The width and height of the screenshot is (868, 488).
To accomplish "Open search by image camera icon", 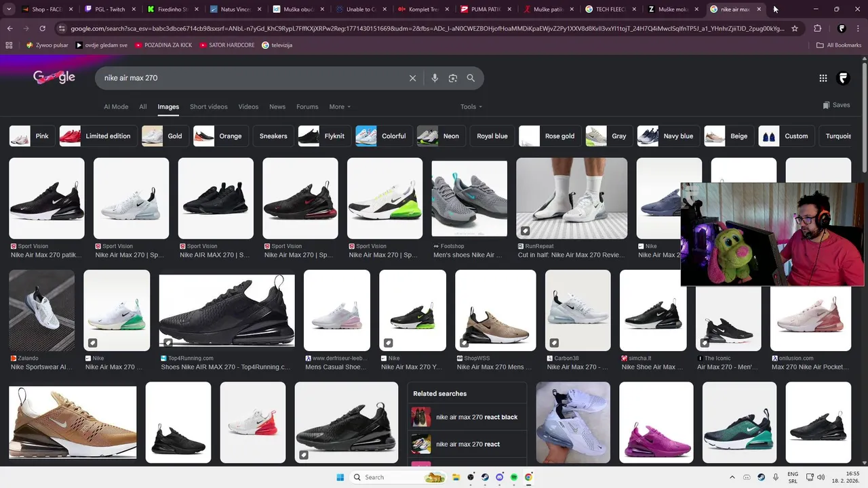I will tap(453, 78).
